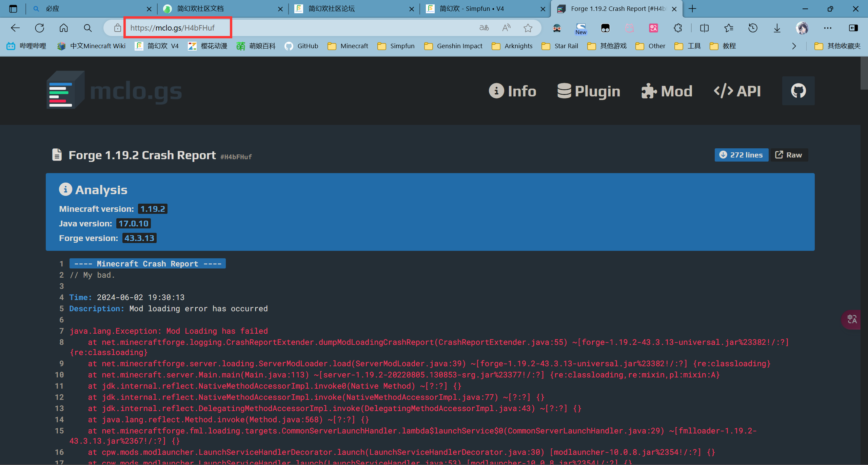
Task: Toggle the browser sidebar panel icon
Action: pos(853,28)
